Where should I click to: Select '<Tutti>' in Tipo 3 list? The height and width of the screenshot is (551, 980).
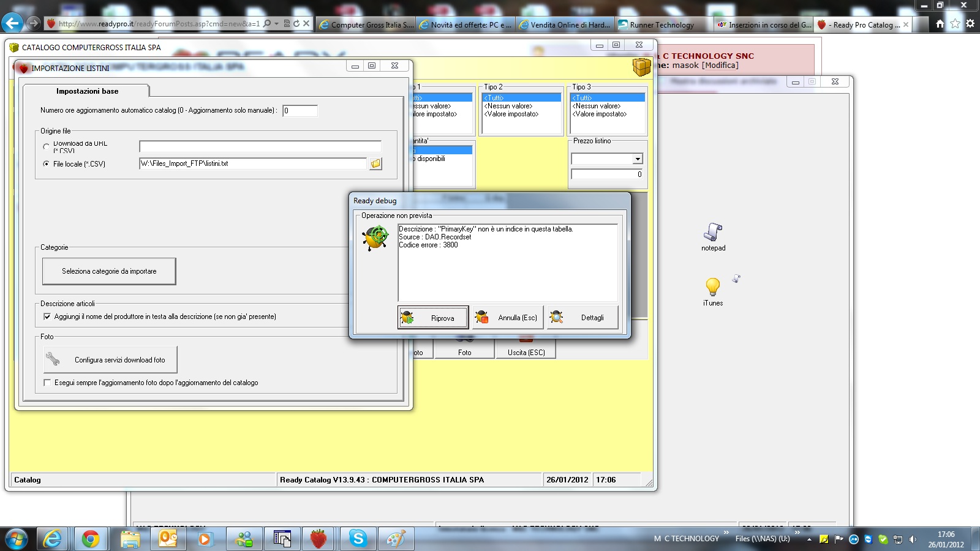tap(608, 98)
